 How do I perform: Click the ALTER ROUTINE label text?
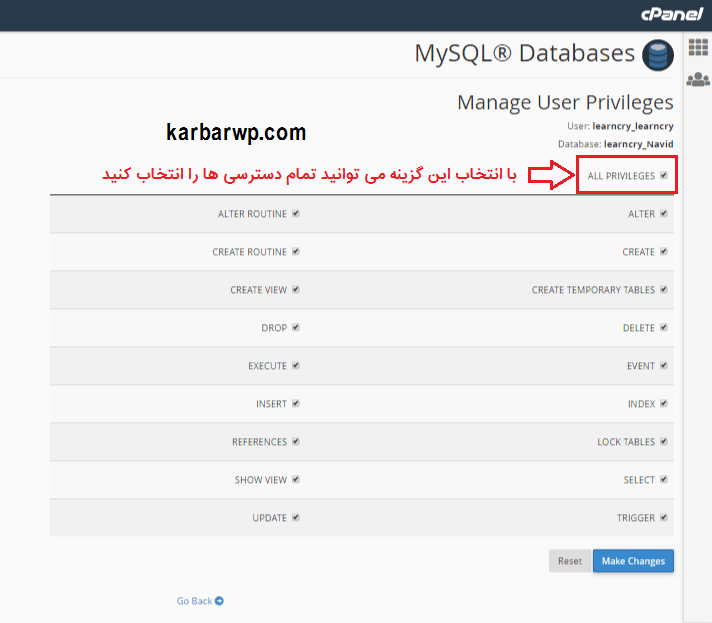[252, 214]
